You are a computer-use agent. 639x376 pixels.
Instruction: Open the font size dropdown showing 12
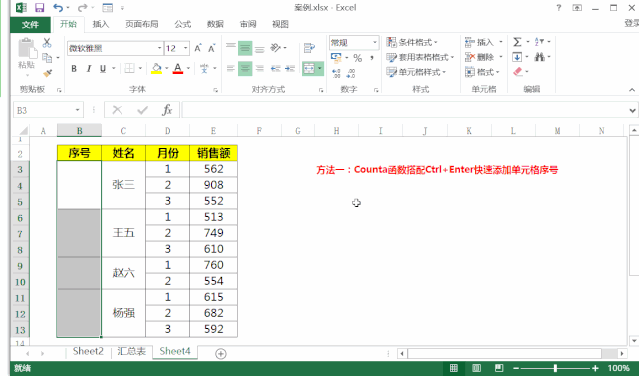coord(185,48)
